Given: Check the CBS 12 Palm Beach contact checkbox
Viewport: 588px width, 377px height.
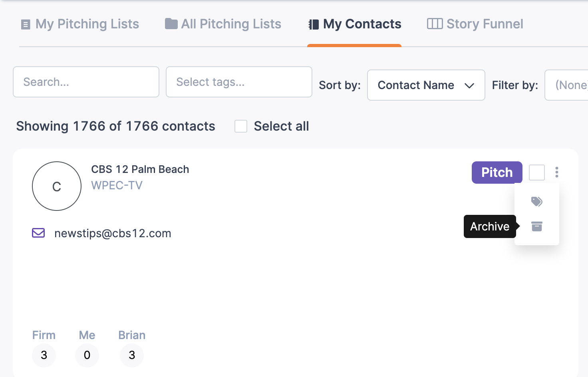Looking at the screenshot, I should pos(536,173).
